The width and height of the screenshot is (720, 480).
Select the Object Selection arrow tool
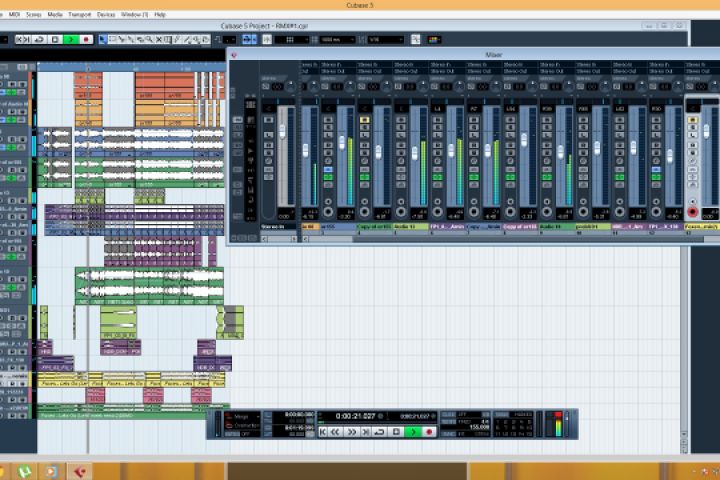tap(102, 40)
